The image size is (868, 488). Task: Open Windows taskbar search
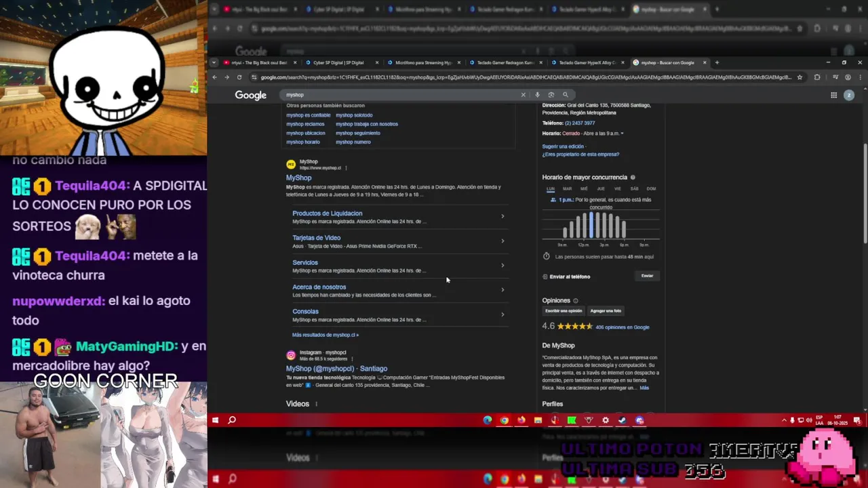point(231,420)
